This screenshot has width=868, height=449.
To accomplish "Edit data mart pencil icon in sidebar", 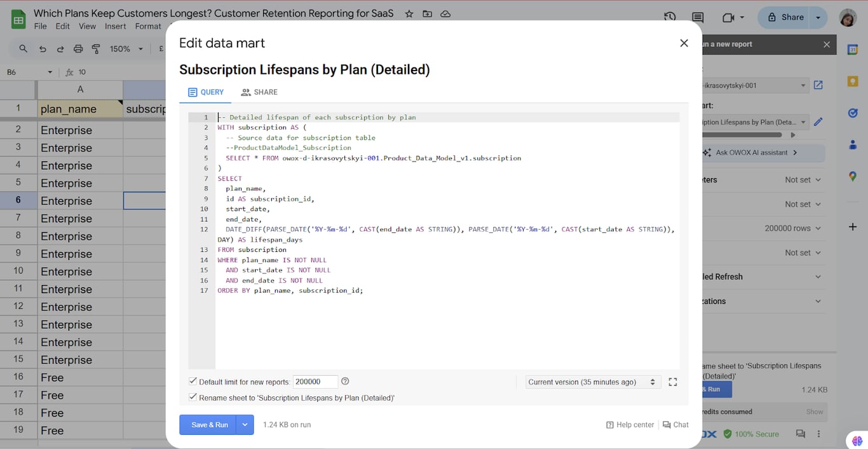I will [x=818, y=121].
